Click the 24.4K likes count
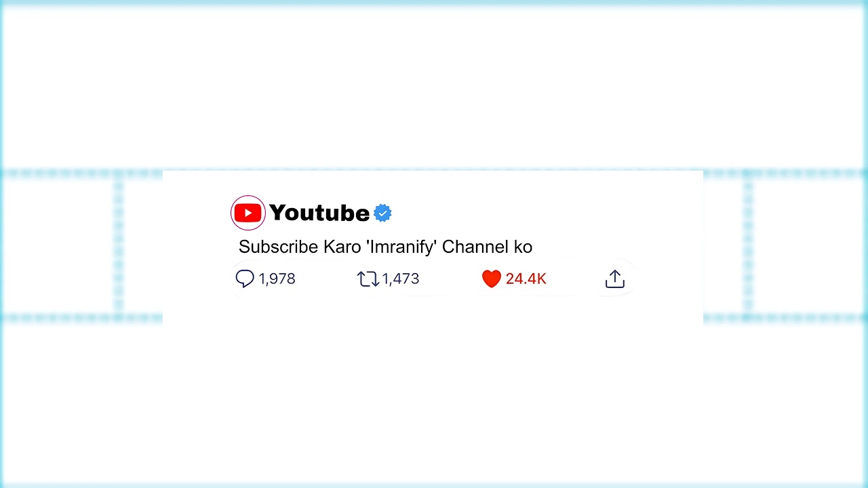 tap(526, 279)
